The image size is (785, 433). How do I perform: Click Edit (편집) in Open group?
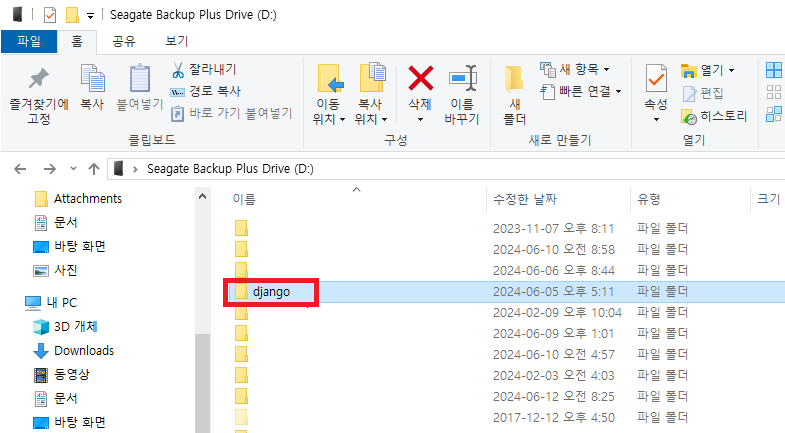703,93
